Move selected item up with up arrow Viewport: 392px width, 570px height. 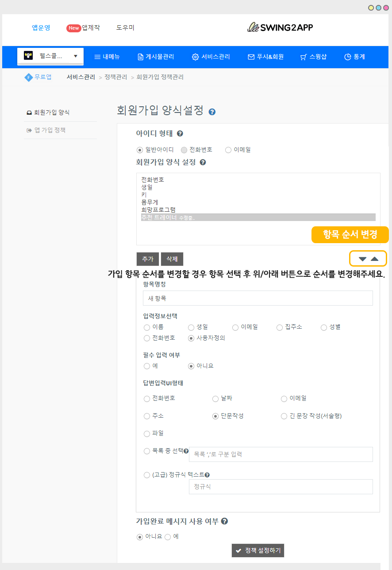(x=375, y=259)
